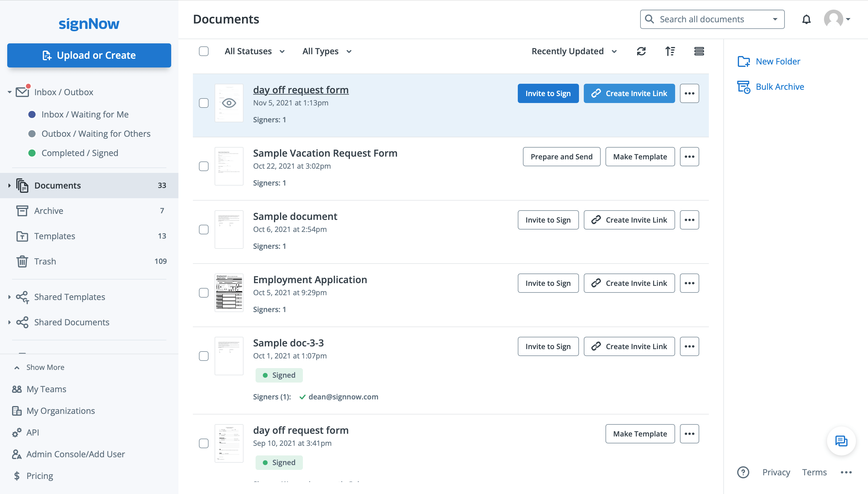Open the Templates section
Viewport: 868px width, 494px height.
(x=54, y=236)
